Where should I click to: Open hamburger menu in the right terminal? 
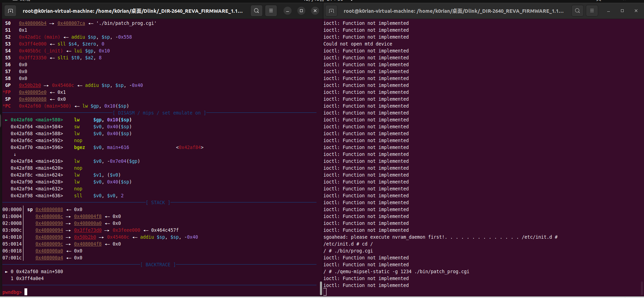coord(592,11)
